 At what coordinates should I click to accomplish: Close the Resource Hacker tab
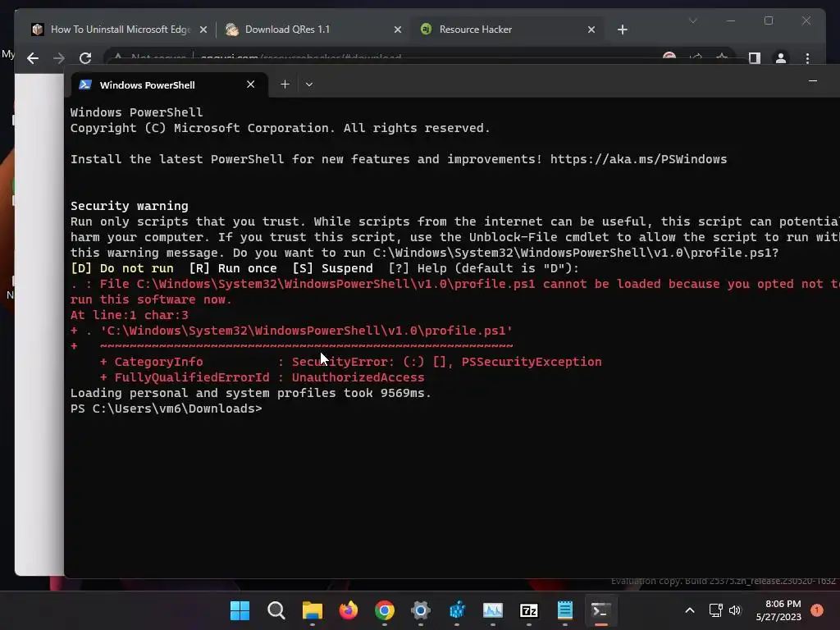591,30
